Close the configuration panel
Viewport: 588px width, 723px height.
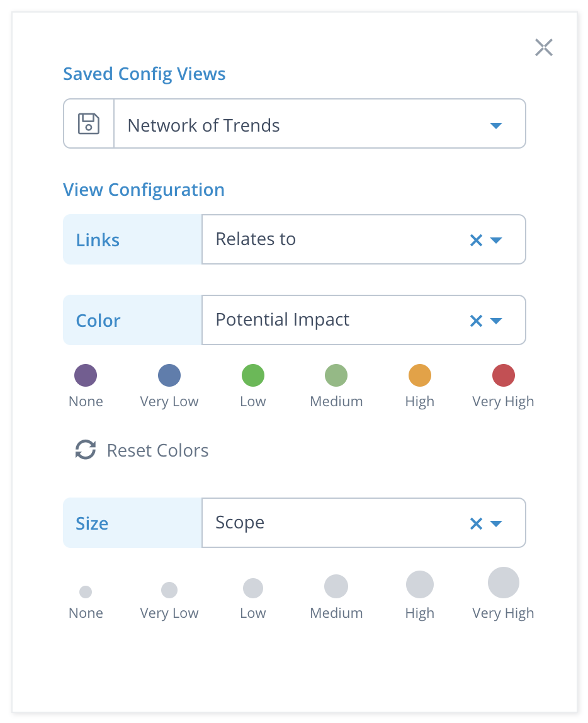coord(543,47)
